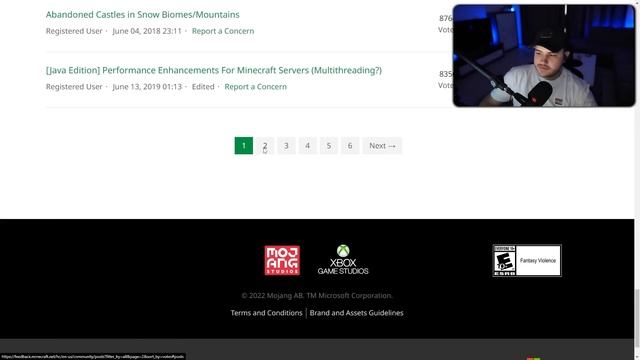Click the 'June 04, 2018 23:11' date text

(x=147, y=31)
